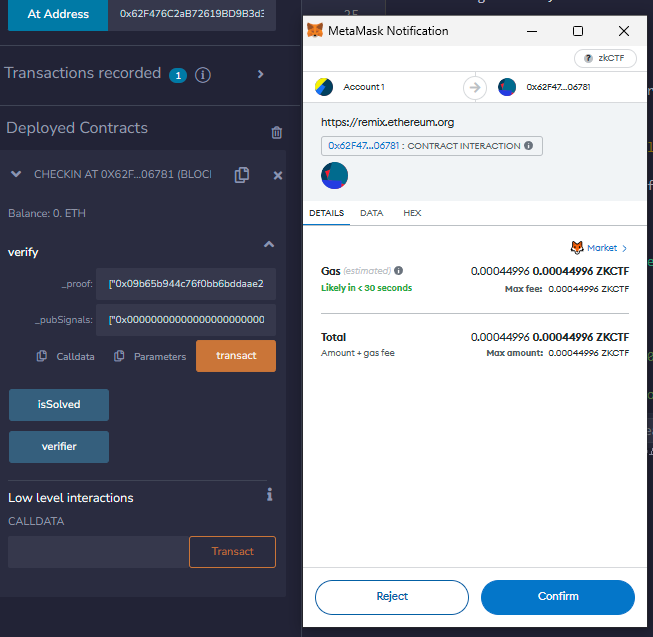Maximize the MetaMask Notification window
This screenshot has height=637, width=653.
pyautogui.click(x=578, y=31)
